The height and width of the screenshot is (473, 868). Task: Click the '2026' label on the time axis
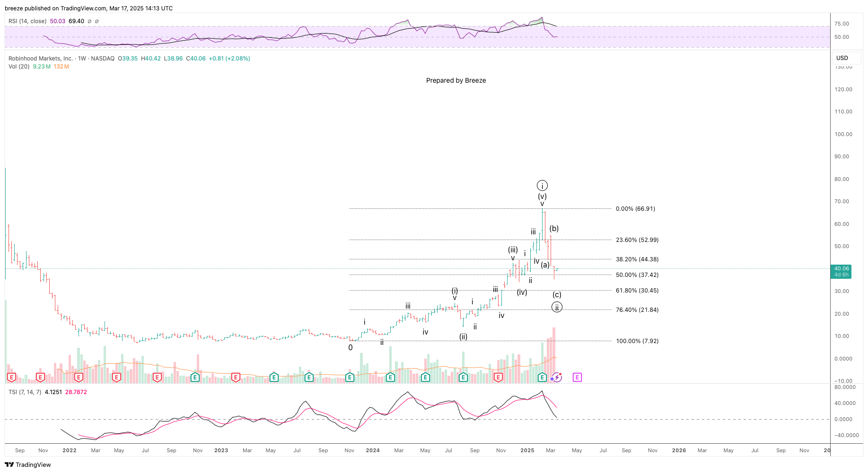(x=679, y=450)
